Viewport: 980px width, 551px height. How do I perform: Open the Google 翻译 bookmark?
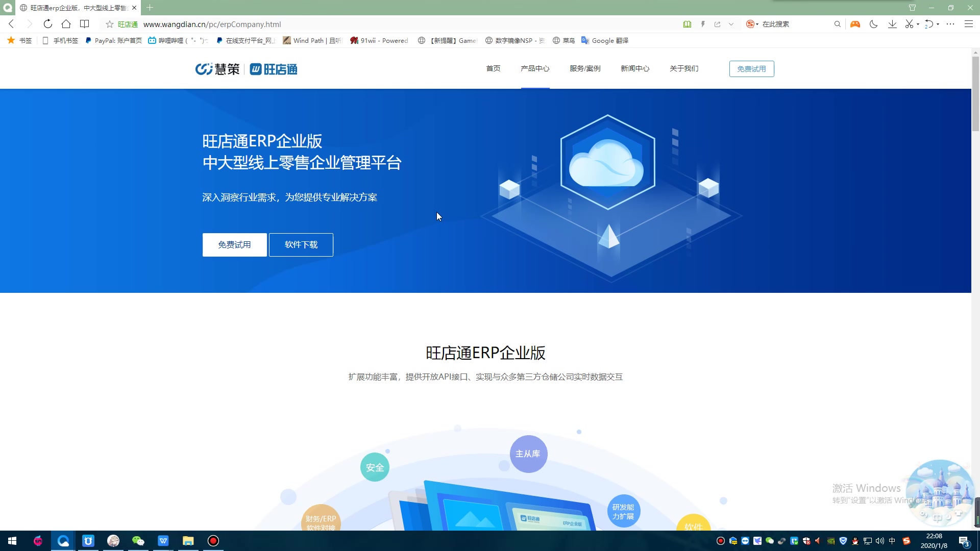(605, 40)
